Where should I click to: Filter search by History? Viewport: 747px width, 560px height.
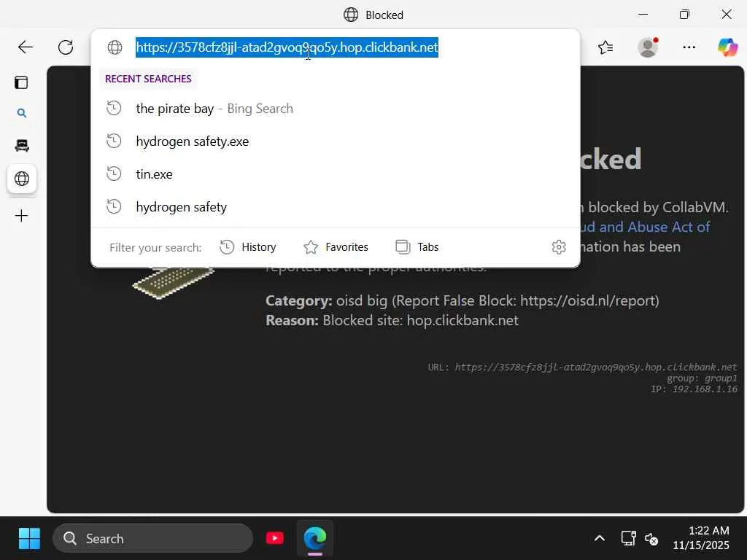248,247
